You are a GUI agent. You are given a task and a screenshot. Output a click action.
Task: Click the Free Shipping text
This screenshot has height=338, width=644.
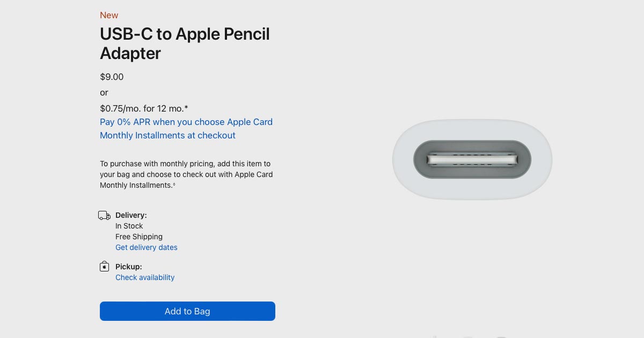point(139,237)
